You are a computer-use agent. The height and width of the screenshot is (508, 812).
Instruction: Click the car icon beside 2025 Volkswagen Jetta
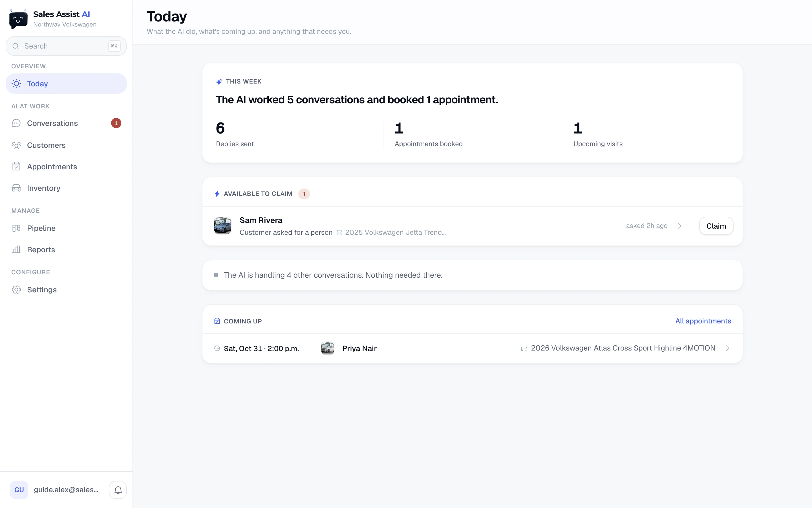[339, 233]
